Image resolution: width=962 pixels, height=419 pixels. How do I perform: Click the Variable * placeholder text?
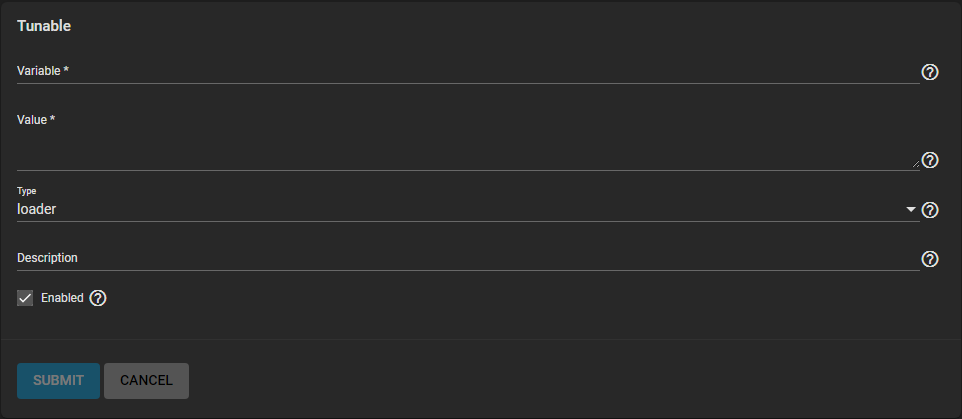pyautogui.click(x=42, y=71)
